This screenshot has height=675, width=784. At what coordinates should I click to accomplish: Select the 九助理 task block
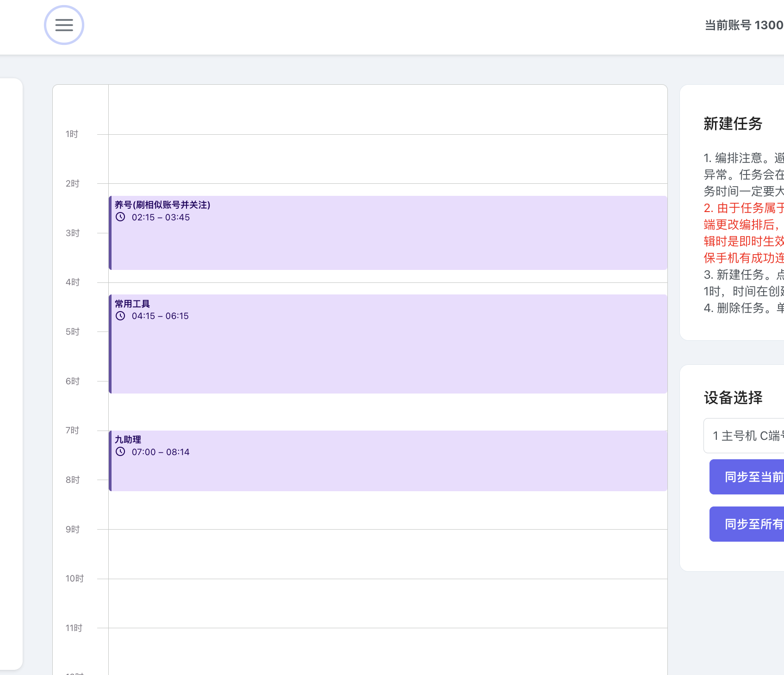coord(388,461)
